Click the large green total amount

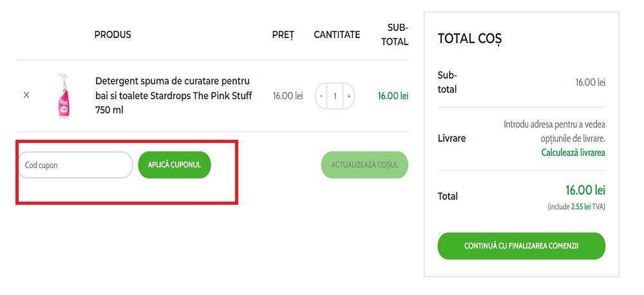(x=585, y=191)
